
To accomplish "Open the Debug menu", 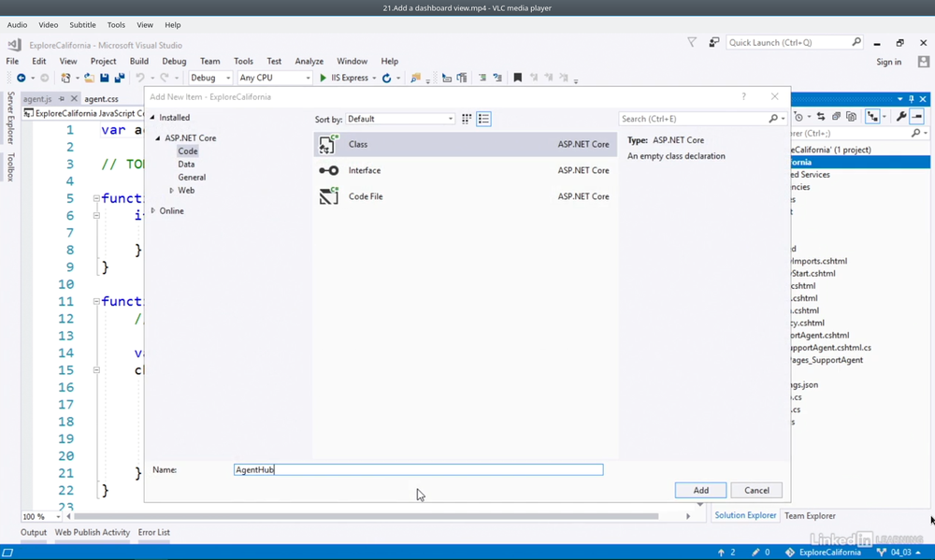I will click(174, 62).
